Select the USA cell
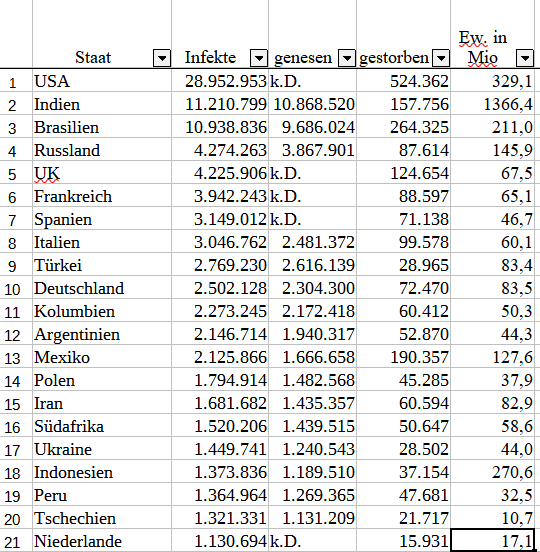The width and height of the screenshot is (540, 552). 102,81
